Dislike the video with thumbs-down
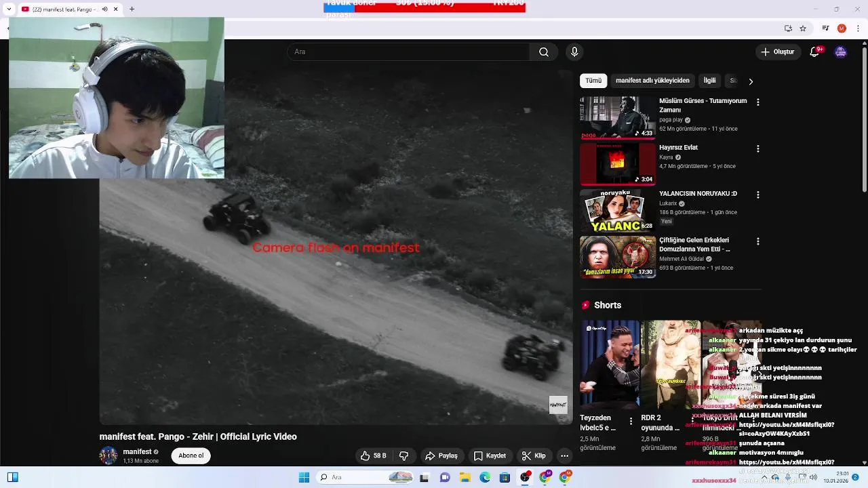 click(404, 455)
